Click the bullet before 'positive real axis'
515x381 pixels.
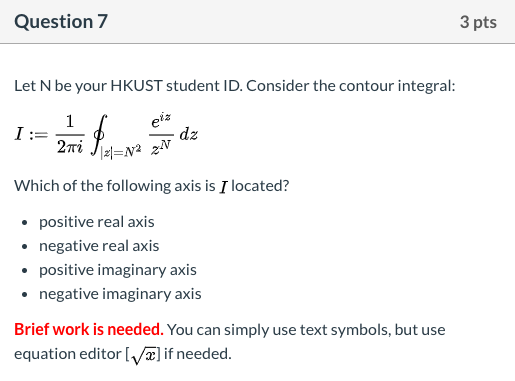[x=24, y=223]
